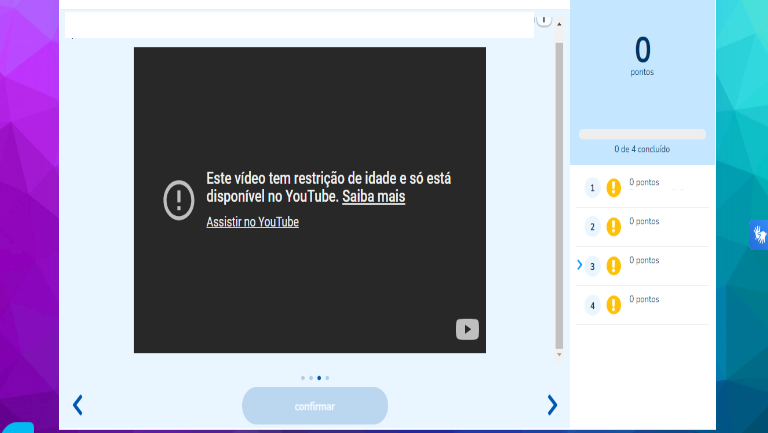This screenshot has width=768, height=433.
Task: Click the content scrollbar up arrow
Action: (x=559, y=24)
